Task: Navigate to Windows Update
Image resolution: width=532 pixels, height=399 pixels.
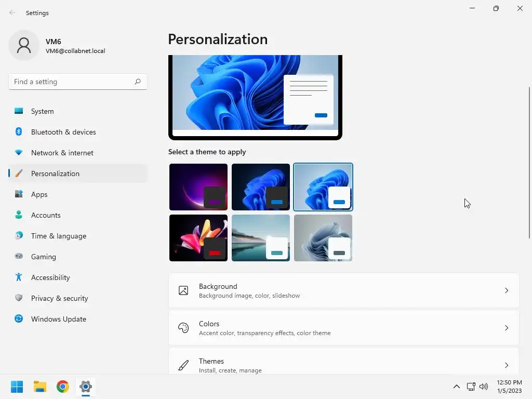Action: pos(78,319)
